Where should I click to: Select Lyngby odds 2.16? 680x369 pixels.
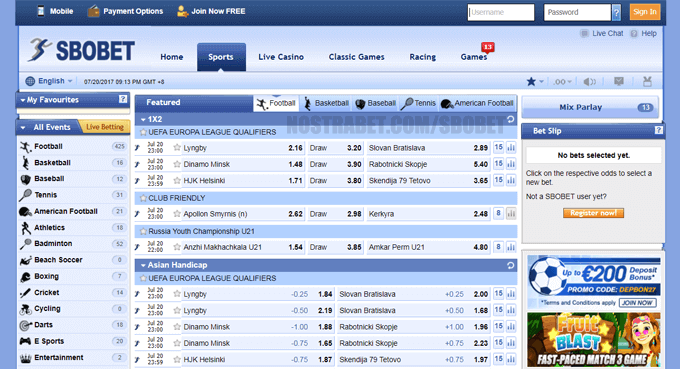click(295, 148)
